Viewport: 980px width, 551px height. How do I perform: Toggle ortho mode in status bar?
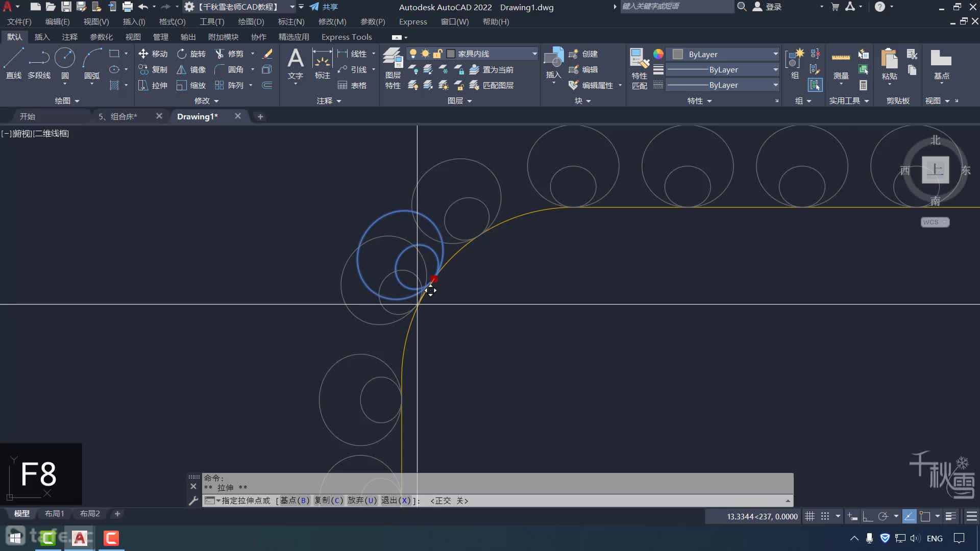[x=867, y=516]
